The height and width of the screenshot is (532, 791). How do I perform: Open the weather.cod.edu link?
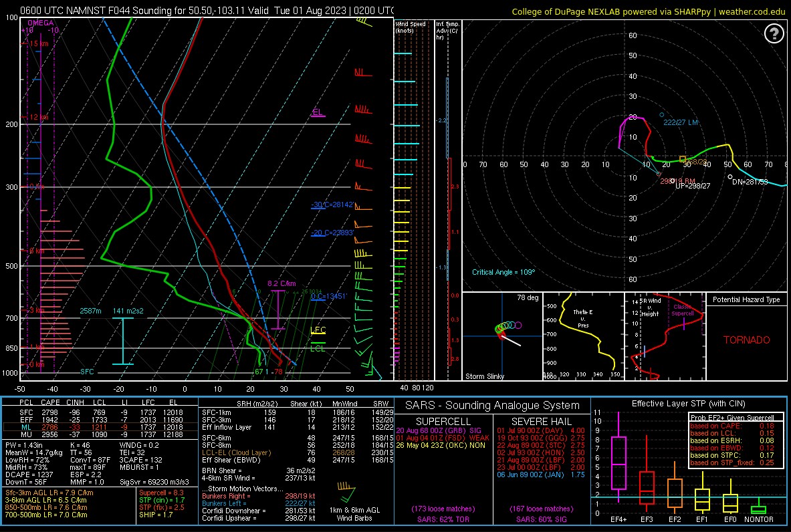[752, 11]
